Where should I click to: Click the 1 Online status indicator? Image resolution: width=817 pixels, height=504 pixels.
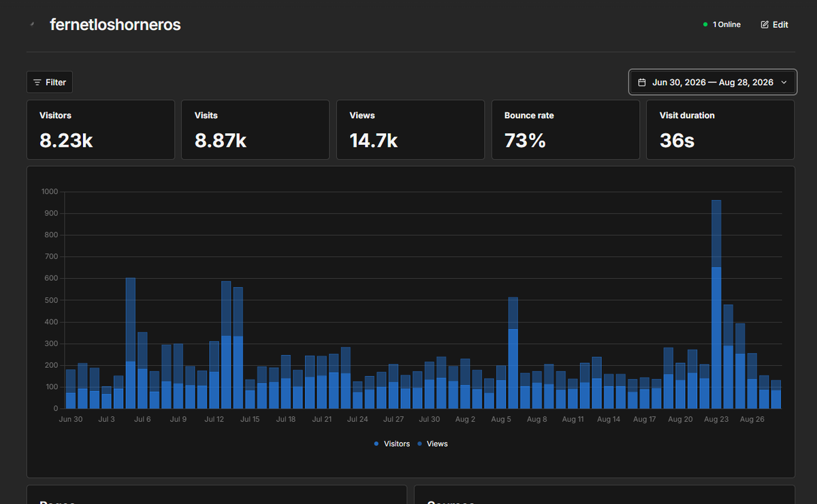(722, 24)
